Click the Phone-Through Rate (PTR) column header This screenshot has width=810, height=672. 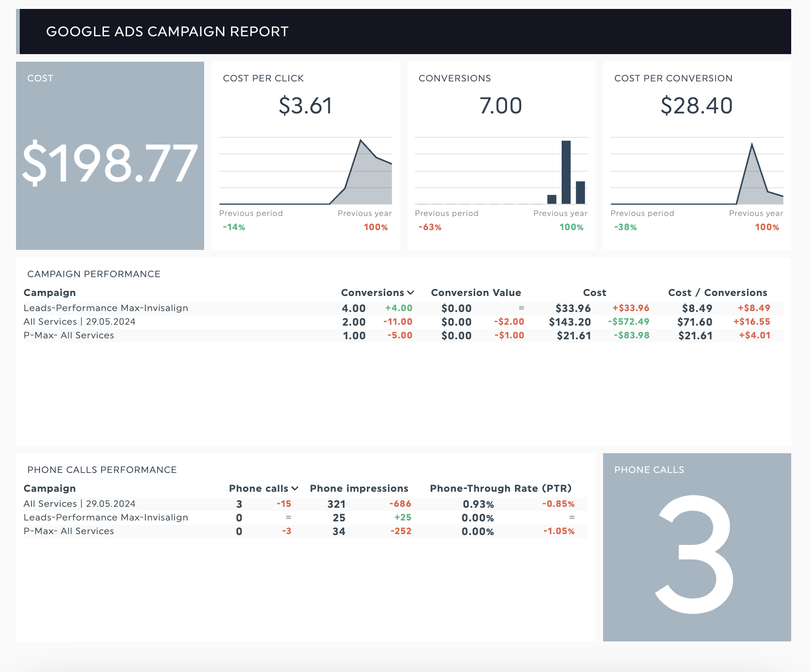pyautogui.click(x=500, y=488)
